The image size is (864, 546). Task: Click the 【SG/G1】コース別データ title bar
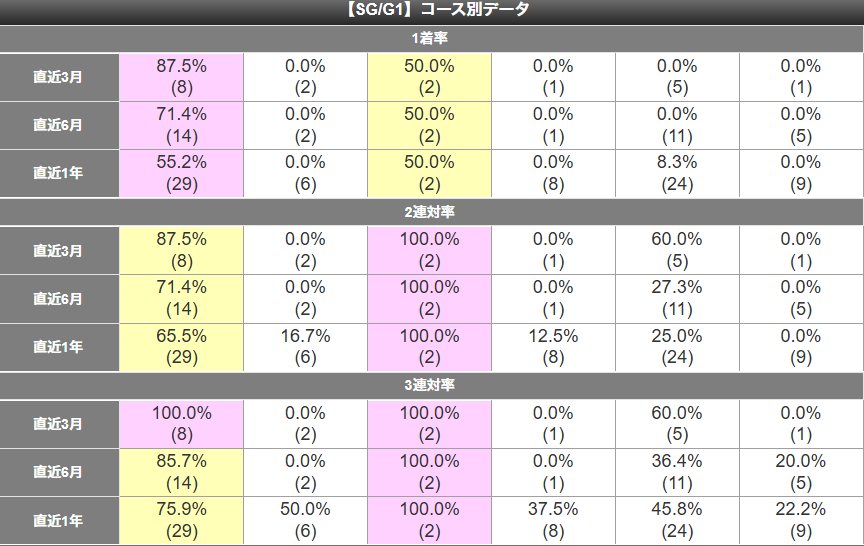pyautogui.click(x=432, y=11)
